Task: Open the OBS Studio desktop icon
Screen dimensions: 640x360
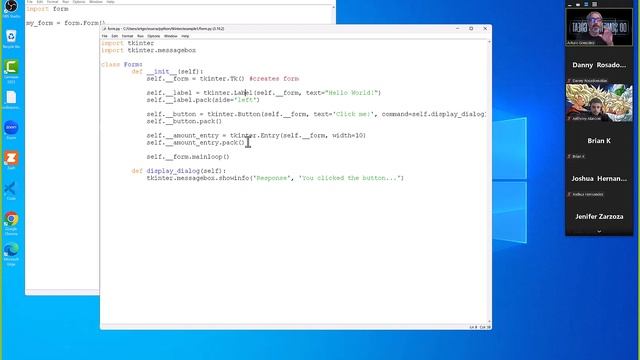Action: 11,8
